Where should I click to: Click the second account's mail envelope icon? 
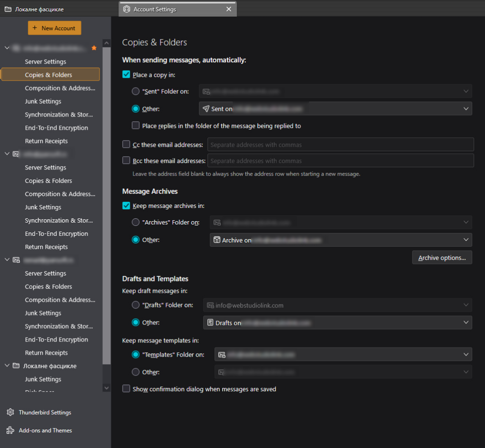pyautogui.click(x=16, y=154)
